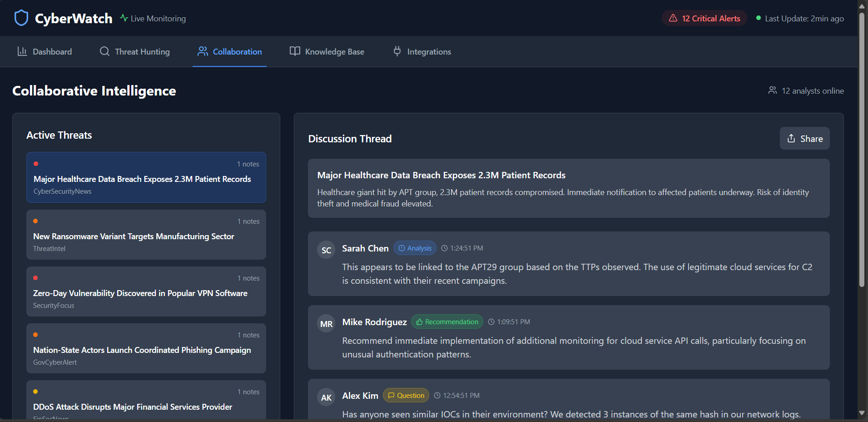Click Sarah Chen's SC avatar
868x422 pixels.
pos(326,250)
